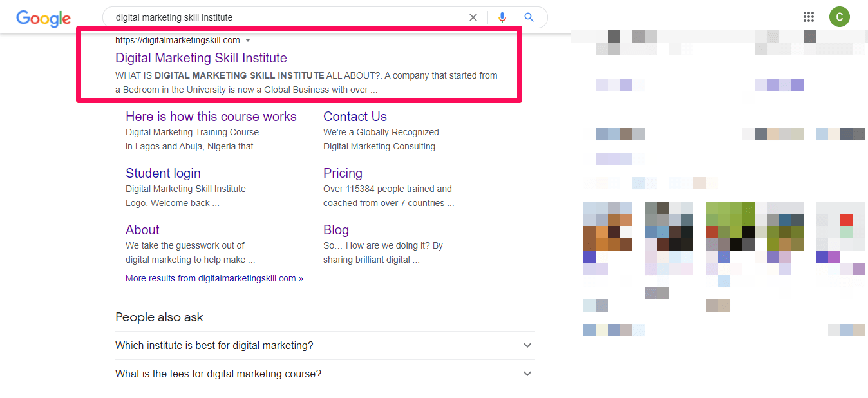Image resolution: width=868 pixels, height=398 pixels.
Task: Open the green account avatar
Action: (x=839, y=17)
